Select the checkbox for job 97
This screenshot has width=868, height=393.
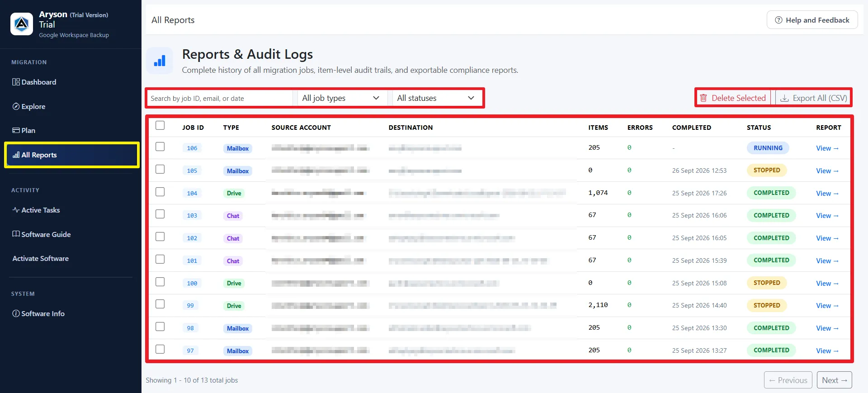tap(160, 349)
